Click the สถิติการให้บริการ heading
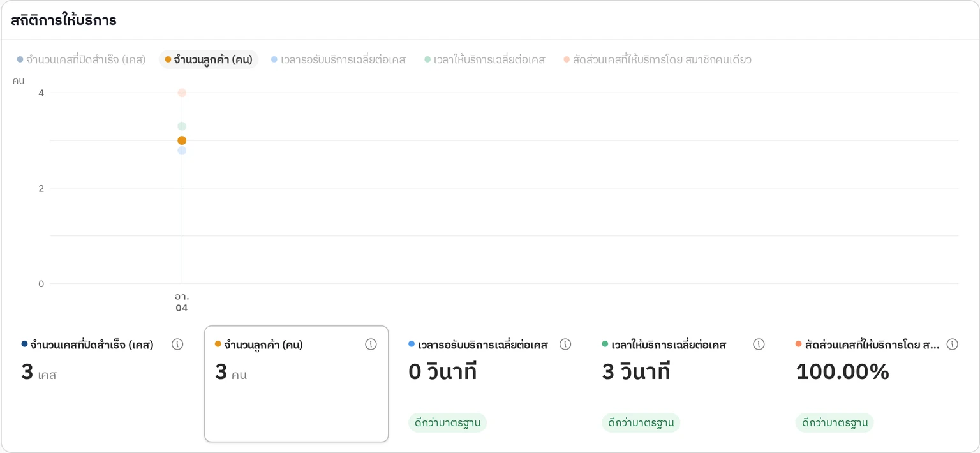 pyautogui.click(x=63, y=20)
